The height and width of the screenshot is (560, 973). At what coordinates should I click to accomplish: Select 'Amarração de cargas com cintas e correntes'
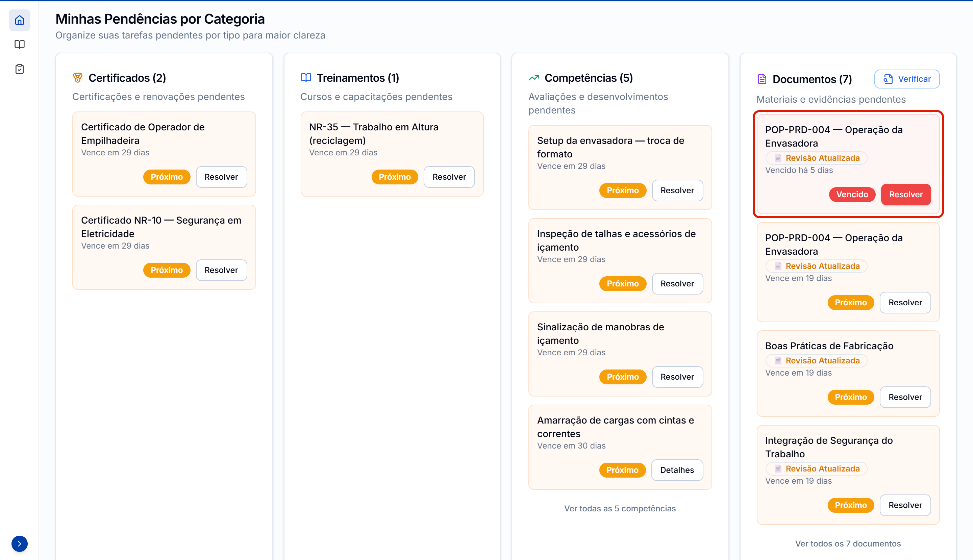[616, 427]
